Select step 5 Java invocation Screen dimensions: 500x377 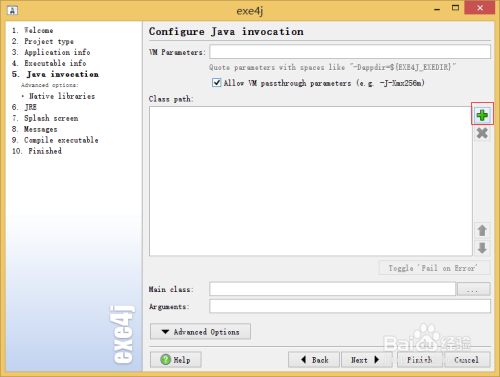coord(55,74)
